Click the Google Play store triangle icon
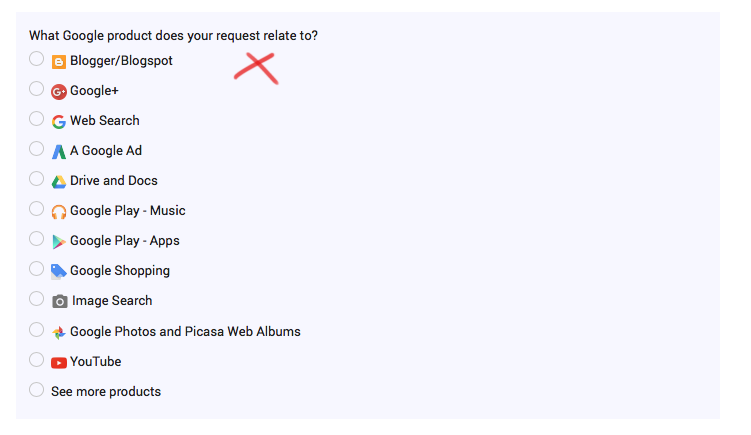The image size is (751, 435). (x=58, y=242)
